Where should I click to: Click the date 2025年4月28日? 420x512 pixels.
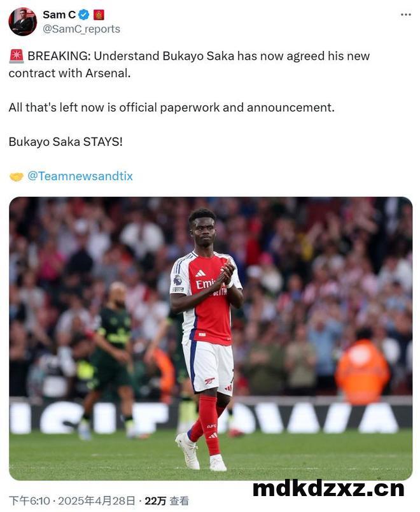[96, 501]
